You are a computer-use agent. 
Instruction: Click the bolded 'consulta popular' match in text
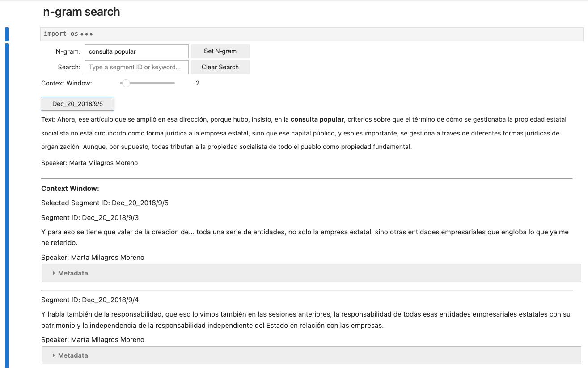click(317, 119)
